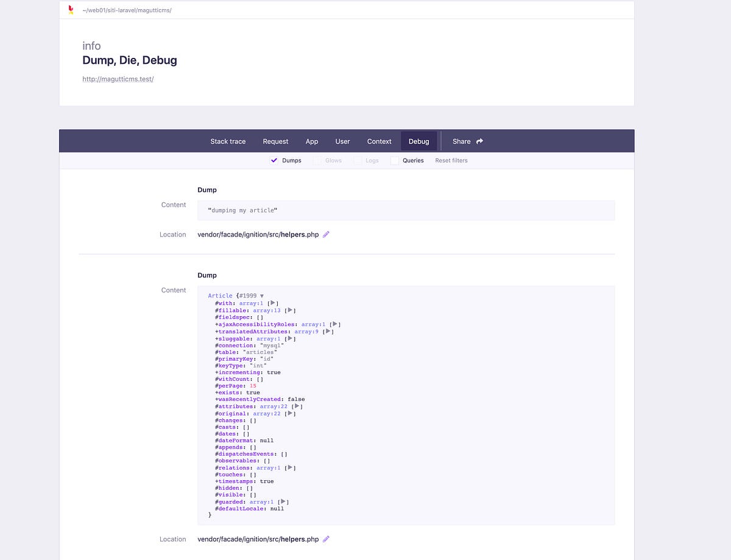Screen dimensions: 731x560
Task: Switch to the Stack trace tab
Action: click(228, 141)
